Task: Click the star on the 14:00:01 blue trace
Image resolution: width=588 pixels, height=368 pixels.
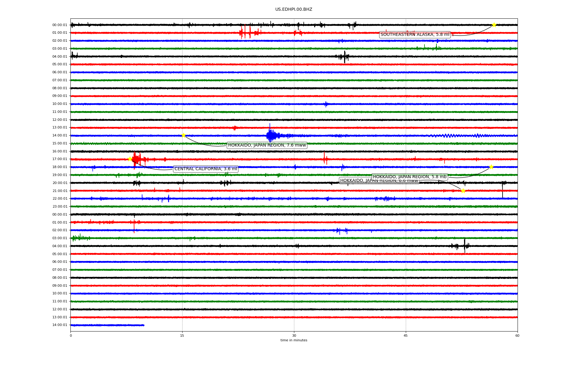Action: pos(183,135)
